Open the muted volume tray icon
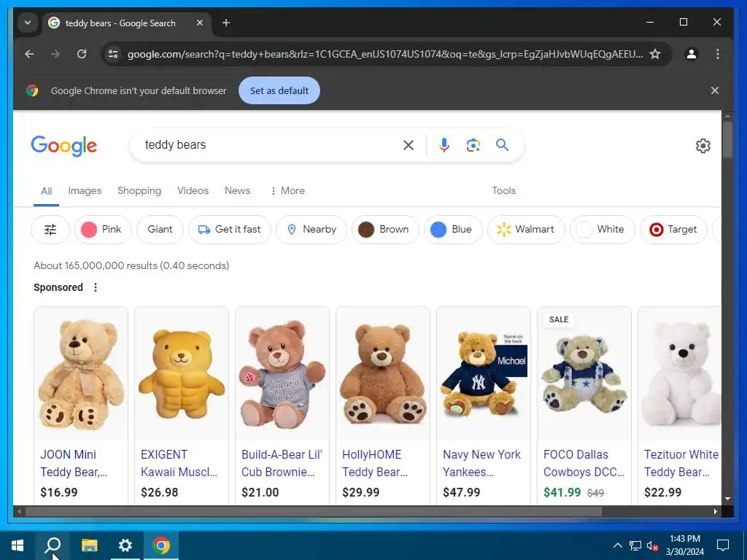Image resolution: width=747 pixels, height=560 pixels. click(x=652, y=545)
